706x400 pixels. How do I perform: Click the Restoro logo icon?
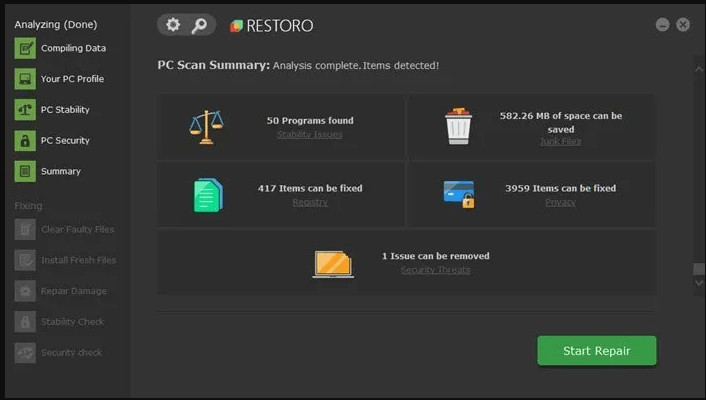pyautogui.click(x=236, y=26)
